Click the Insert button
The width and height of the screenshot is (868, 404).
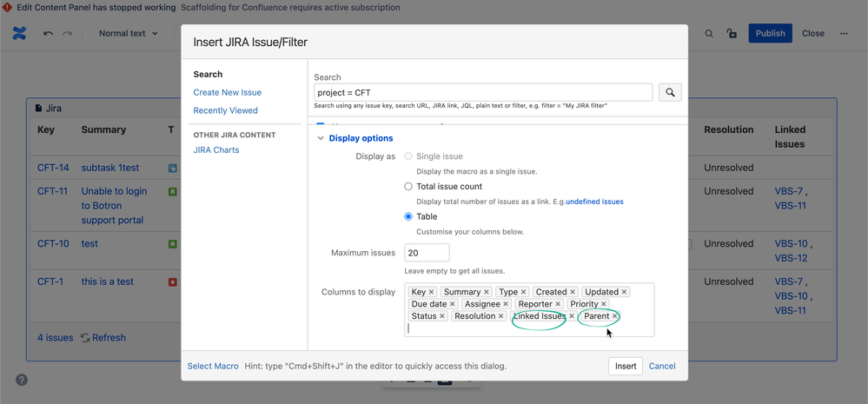click(x=626, y=366)
